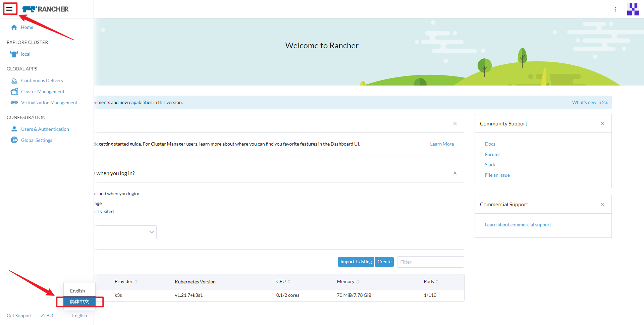Open Continuous Delivery from Global Apps
Image resolution: width=644 pixels, height=325 pixels.
click(x=42, y=80)
